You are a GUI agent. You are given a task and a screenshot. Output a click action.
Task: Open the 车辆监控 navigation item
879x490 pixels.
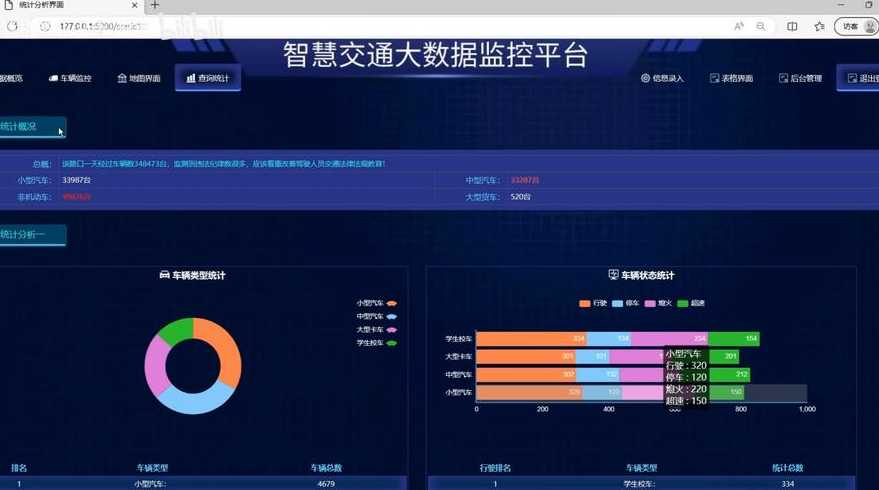tap(70, 78)
